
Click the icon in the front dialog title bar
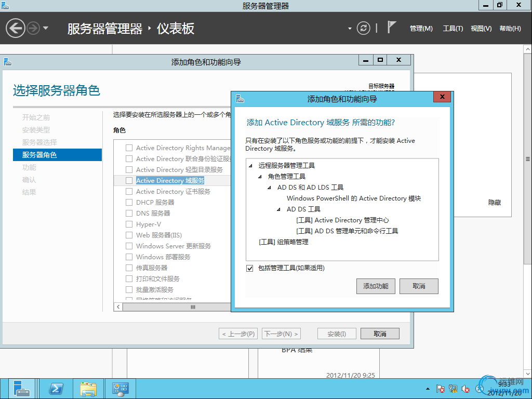[x=240, y=99]
